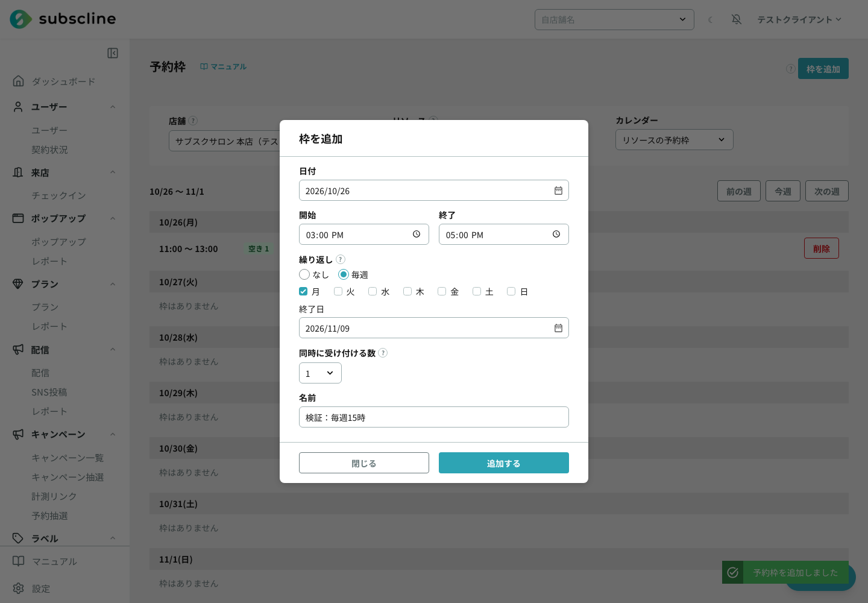Click the help icon next to 繰り返し
The height and width of the screenshot is (603, 868).
click(341, 259)
